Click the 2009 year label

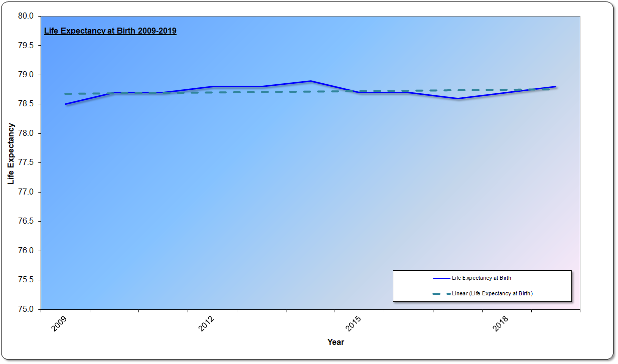(x=60, y=323)
